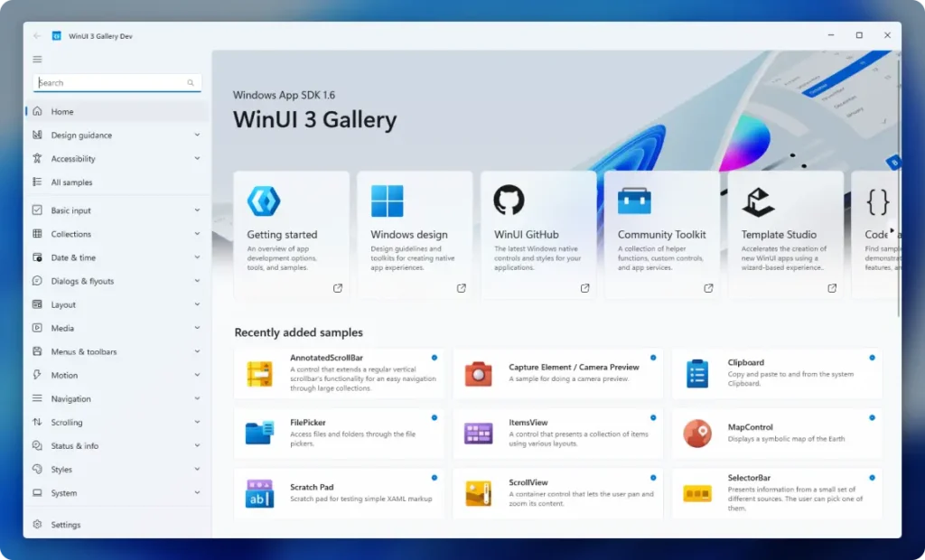Click the Collections grid icon
This screenshot has width=925, height=560.
(37, 233)
